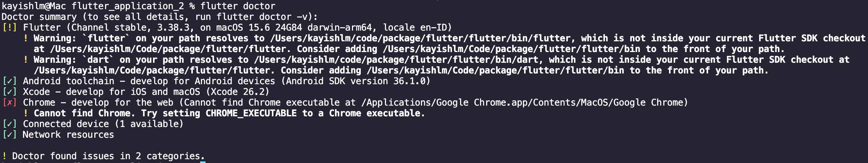The image size is (868, 163).
Task: Click the CHROME_EXECUTABLE variable name
Action: [x=251, y=113]
